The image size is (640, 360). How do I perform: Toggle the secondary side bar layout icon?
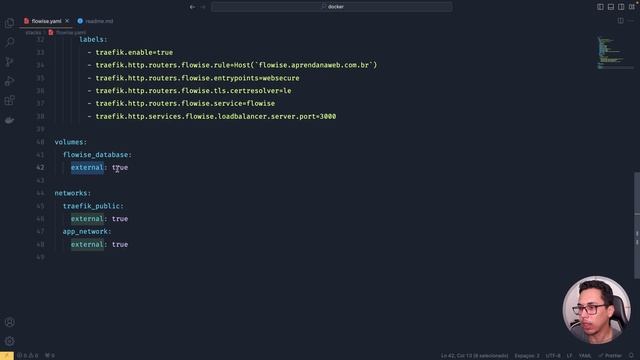[621, 7]
